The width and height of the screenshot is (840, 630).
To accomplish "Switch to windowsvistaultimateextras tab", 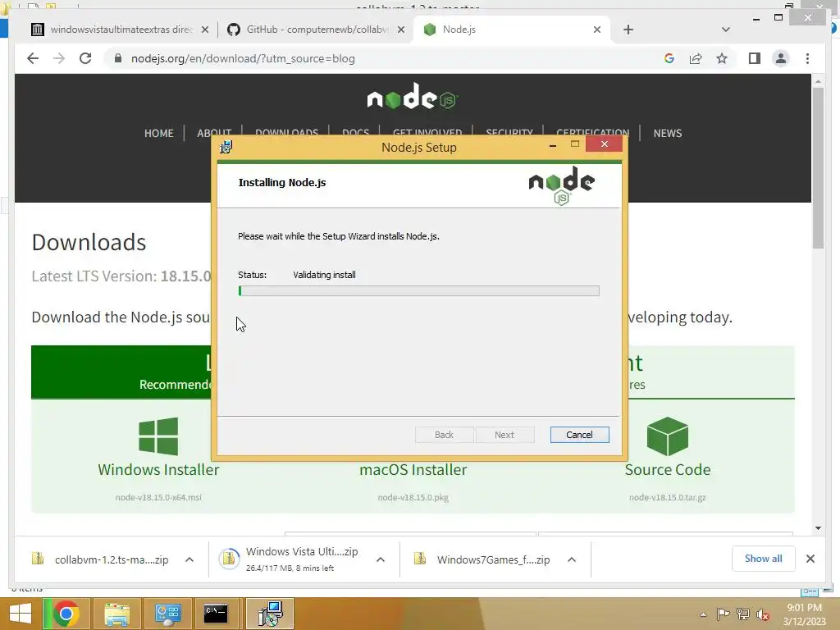I will click(119, 30).
